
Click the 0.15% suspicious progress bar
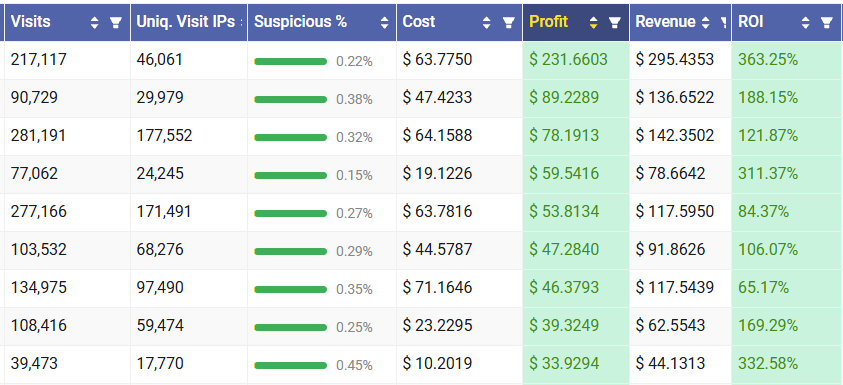(290, 175)
